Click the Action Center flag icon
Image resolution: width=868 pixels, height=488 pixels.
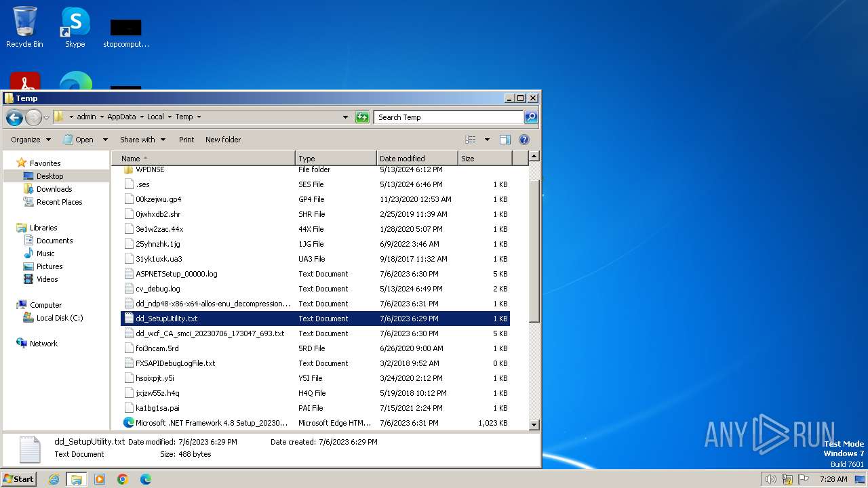(804, 479)
